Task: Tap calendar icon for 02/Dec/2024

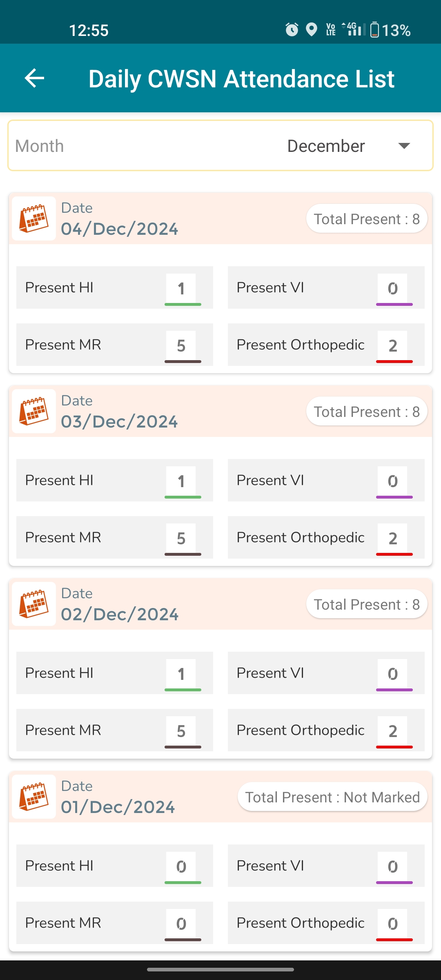Action: click(x=34, y=604)
